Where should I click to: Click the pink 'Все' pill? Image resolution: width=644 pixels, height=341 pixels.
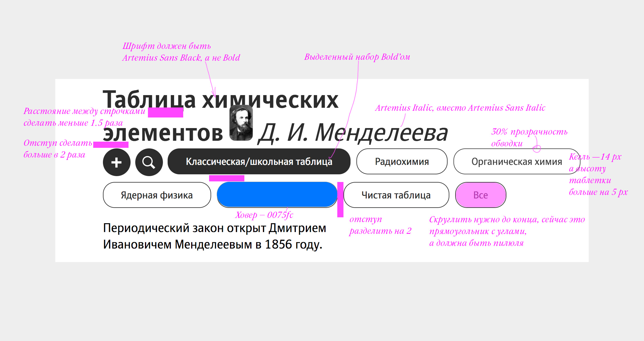(481, 195)
